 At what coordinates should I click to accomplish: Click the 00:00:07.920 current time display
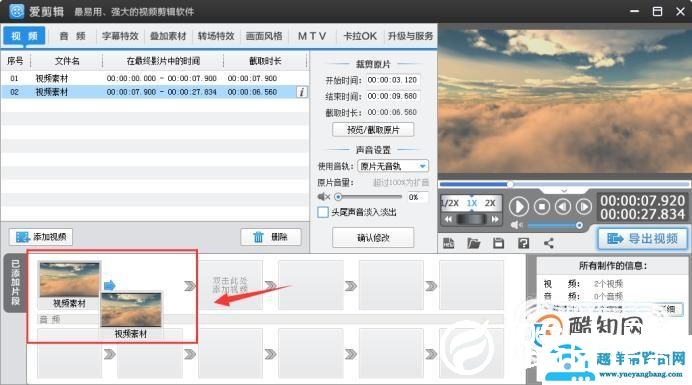click(642, 200)
